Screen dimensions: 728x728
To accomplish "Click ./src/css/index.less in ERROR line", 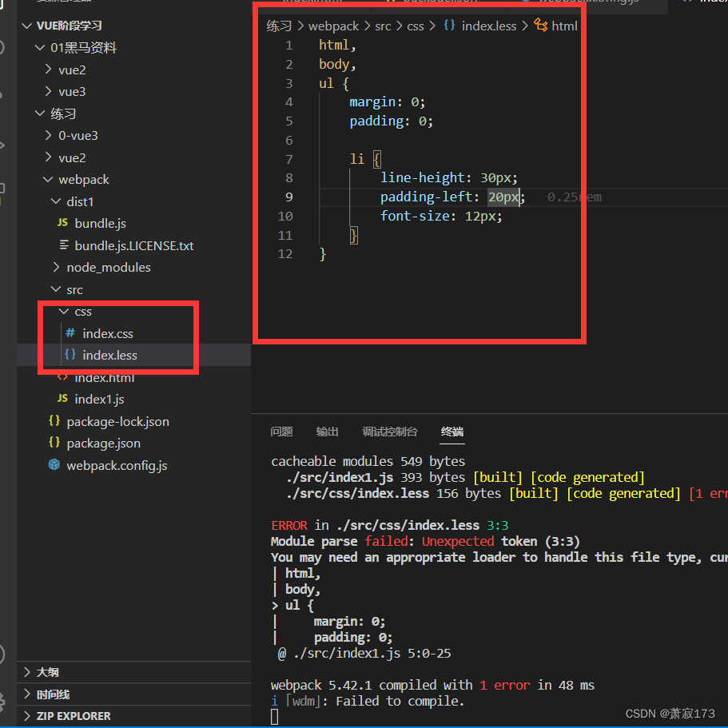I will pos(408,526).
